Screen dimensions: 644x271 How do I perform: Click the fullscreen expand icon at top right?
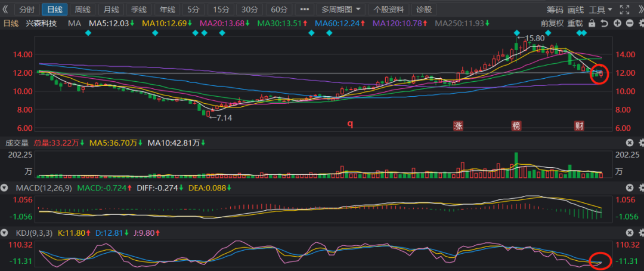pyautogui.click(x=624, y=10)
